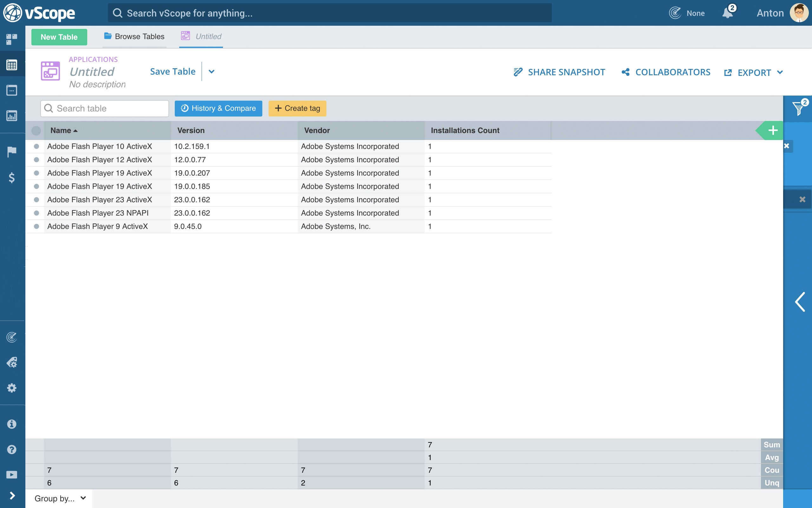The width and height of the screenshot is (812, 508).
Task: Edit the No description text
Action: point(97,84)
